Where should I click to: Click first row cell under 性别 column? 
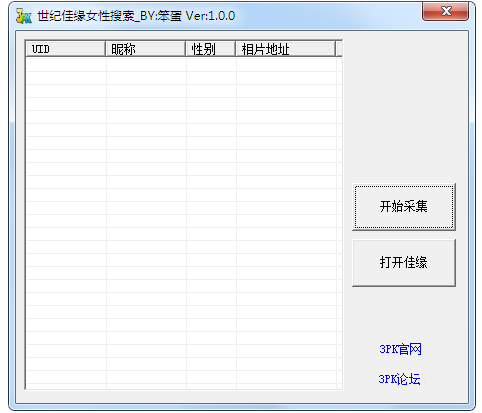tap(211, 65)
